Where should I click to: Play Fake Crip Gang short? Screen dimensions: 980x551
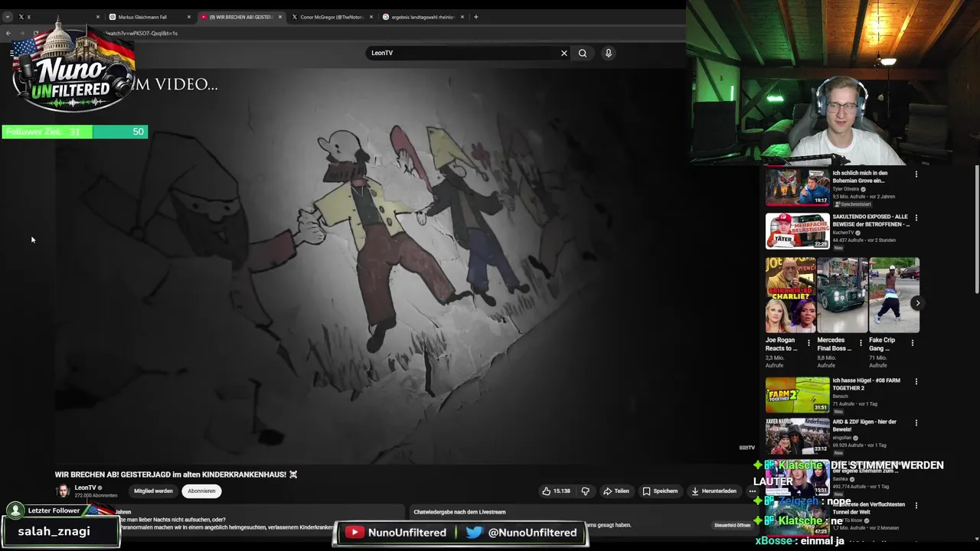coord(894,295)
